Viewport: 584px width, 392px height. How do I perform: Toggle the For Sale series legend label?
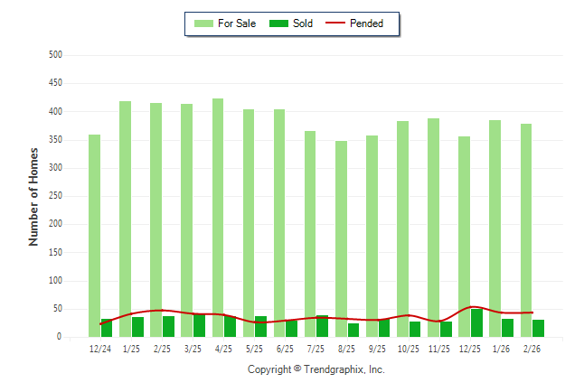pos(235,23)
